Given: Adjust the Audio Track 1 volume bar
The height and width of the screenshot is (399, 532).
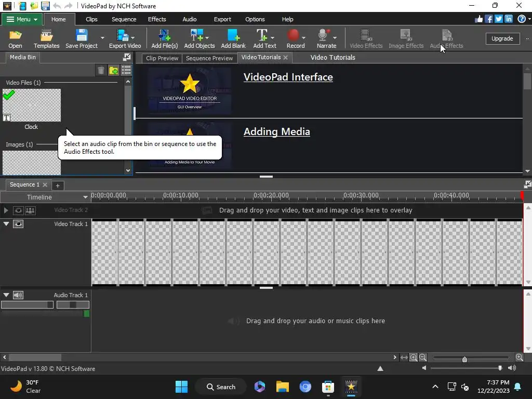Looking at the screenshot, I should click(27, 304).
